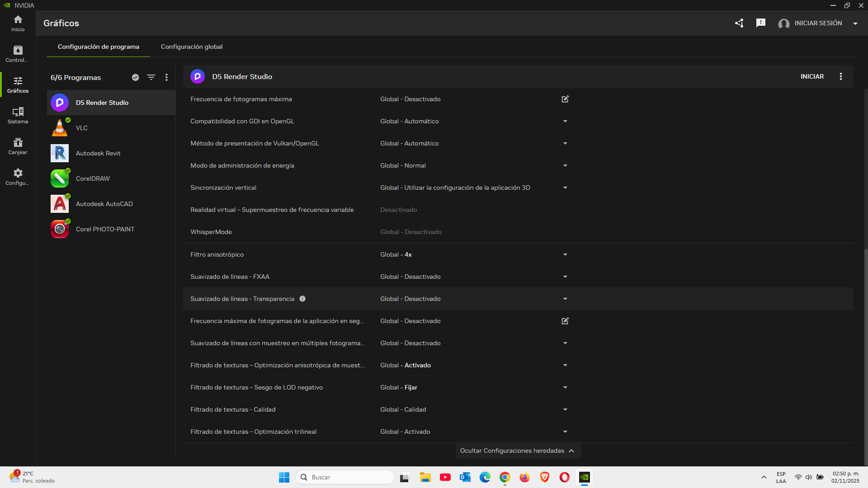
Task: Switch to Configuración global tab
Action: coord(192,47)
